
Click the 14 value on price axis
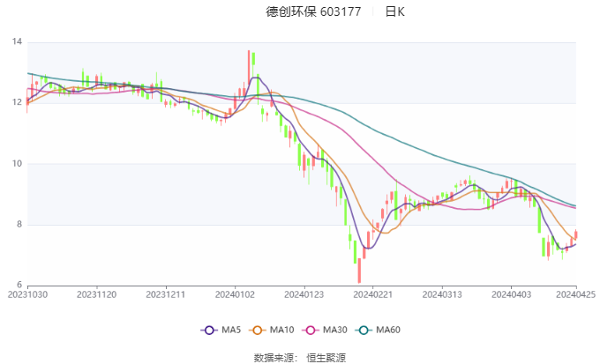click(17, 42)
